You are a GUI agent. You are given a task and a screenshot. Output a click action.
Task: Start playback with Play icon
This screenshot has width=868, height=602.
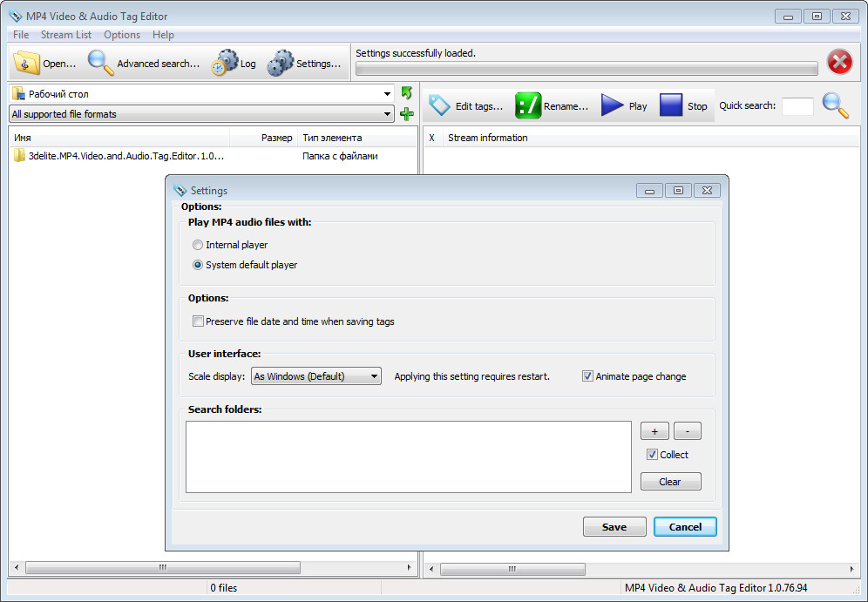pos(613,105)
